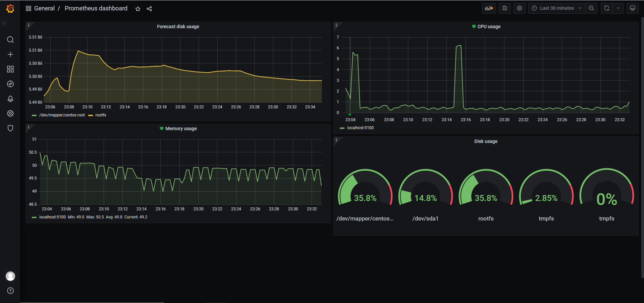Click the Memory usage alert heart icon
This screenshot has width=644, height=303.
pyautogui.click(x=162, y=129)
